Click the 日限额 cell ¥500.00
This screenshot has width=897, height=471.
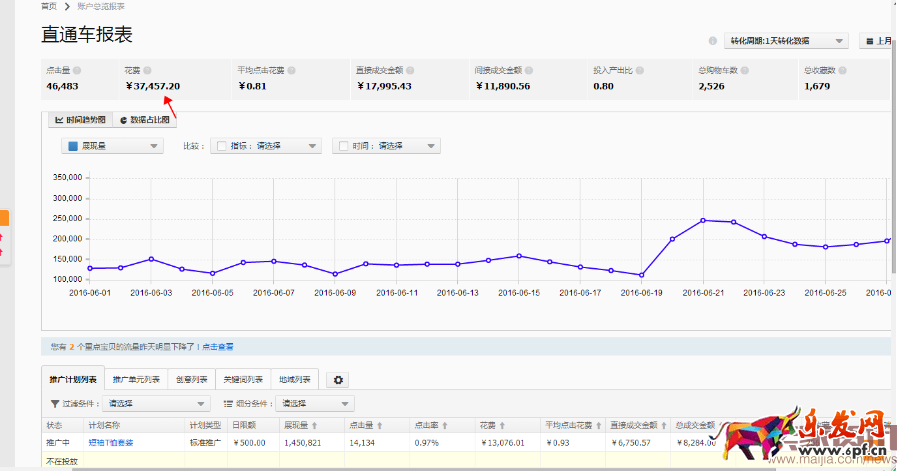(249, 443)
